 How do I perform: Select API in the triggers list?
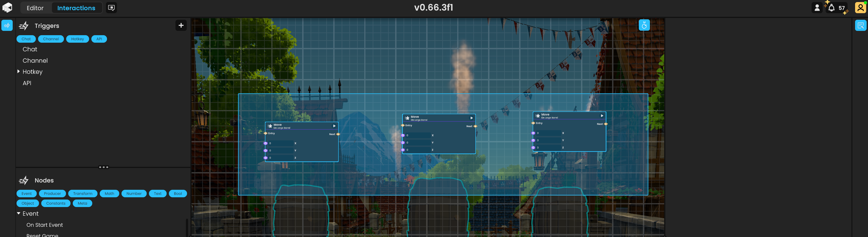[x=27, y=83]
